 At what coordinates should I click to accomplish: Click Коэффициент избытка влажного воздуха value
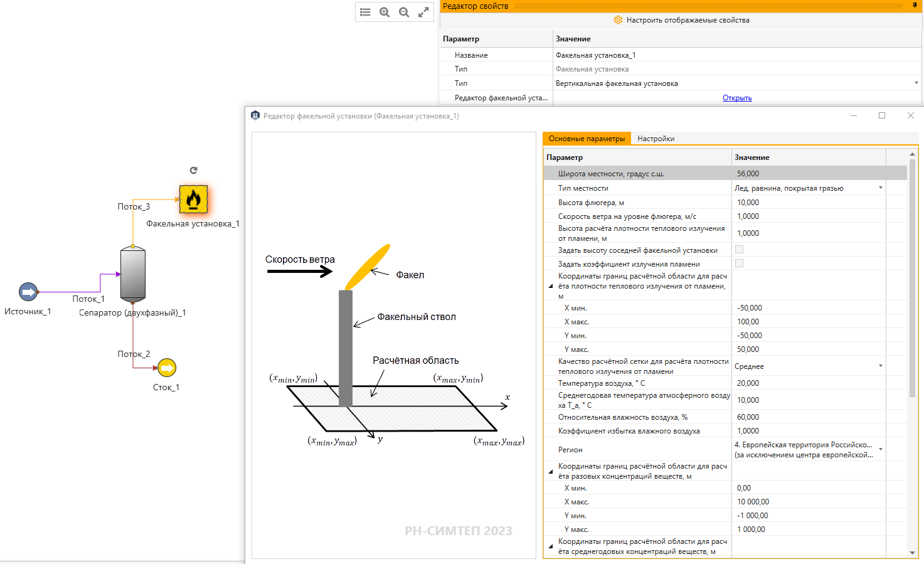[x=809, y=431]
